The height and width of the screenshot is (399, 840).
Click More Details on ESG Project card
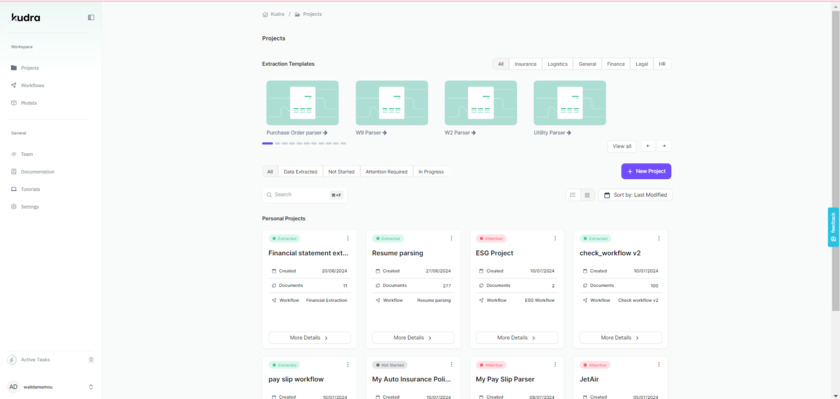click(x=517, y=338)
